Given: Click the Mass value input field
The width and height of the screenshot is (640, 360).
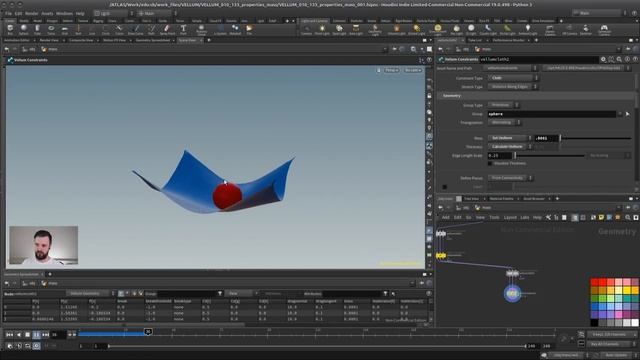Looking at the screenshot, I should 546,138.
